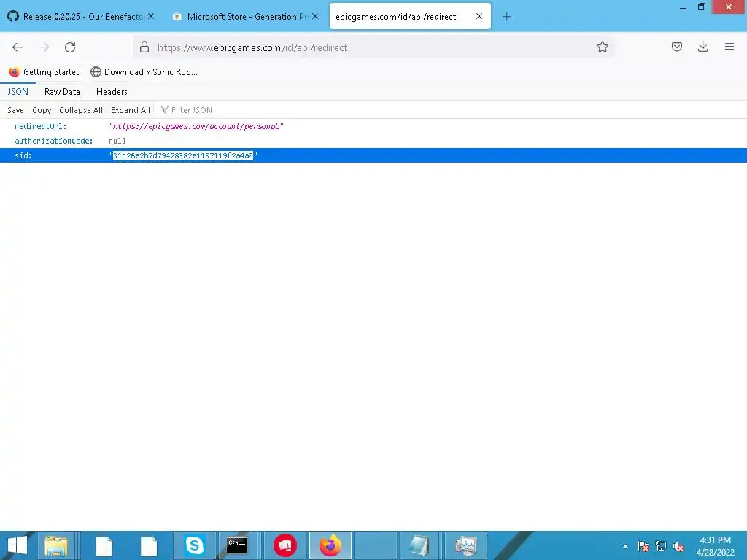Go back using the back arrow

tap(18, 47)
